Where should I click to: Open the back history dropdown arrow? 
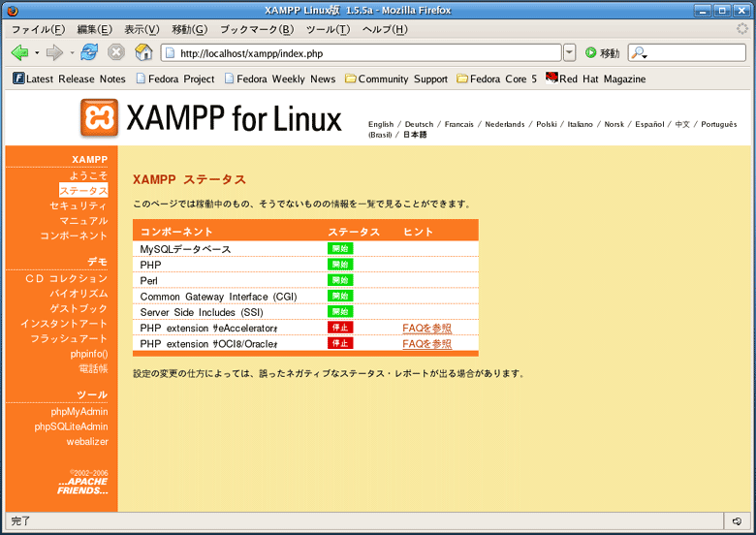pos(37,52)
